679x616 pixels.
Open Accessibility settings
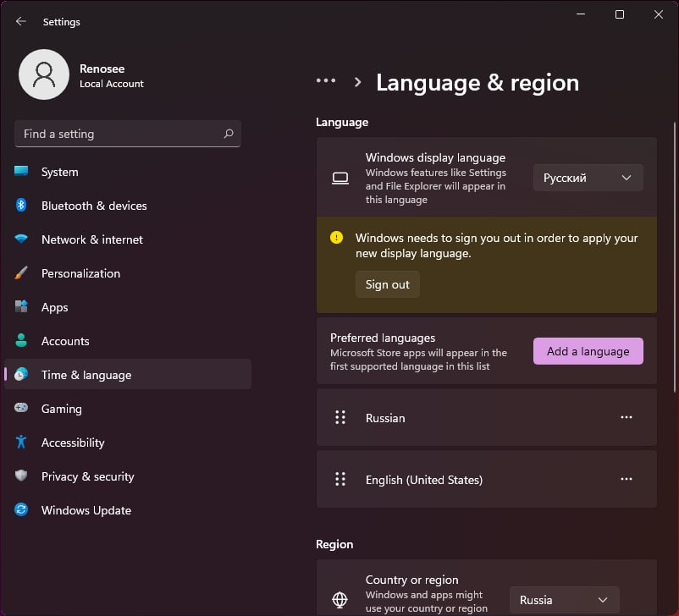(x=128, y=442)
